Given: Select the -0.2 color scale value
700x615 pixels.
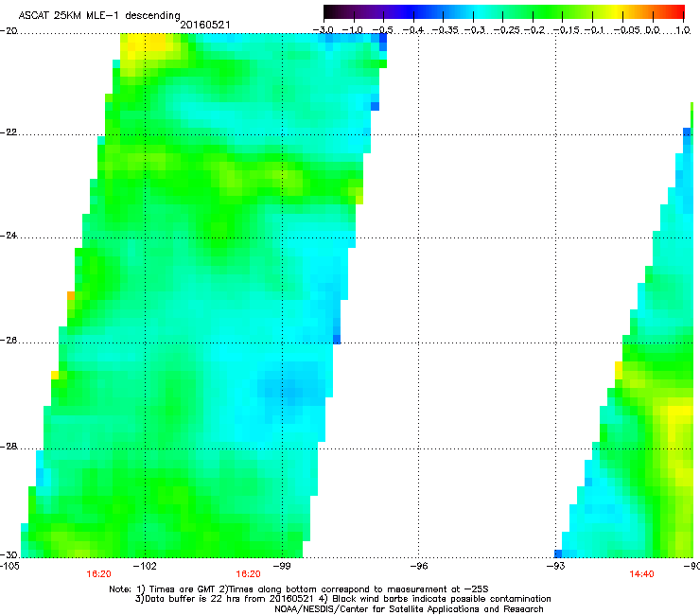Looking at the screenshot, I should 534,30.
